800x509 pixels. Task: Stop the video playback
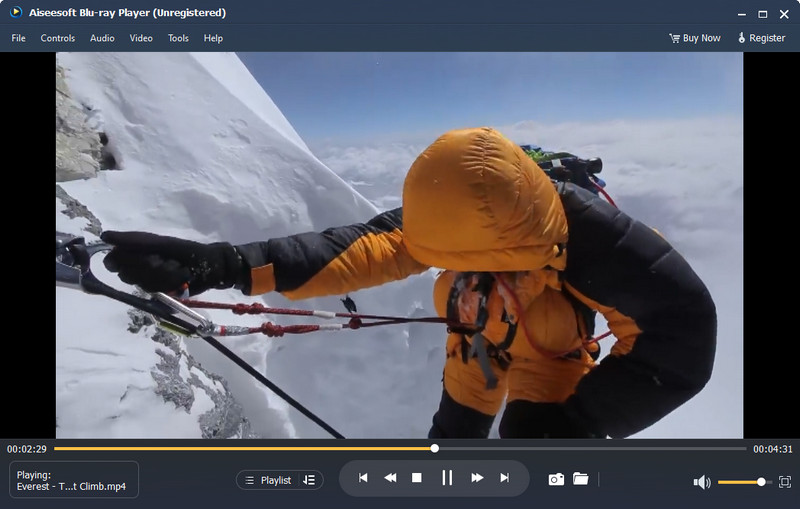pyautogui.click(x=417, y=478)
